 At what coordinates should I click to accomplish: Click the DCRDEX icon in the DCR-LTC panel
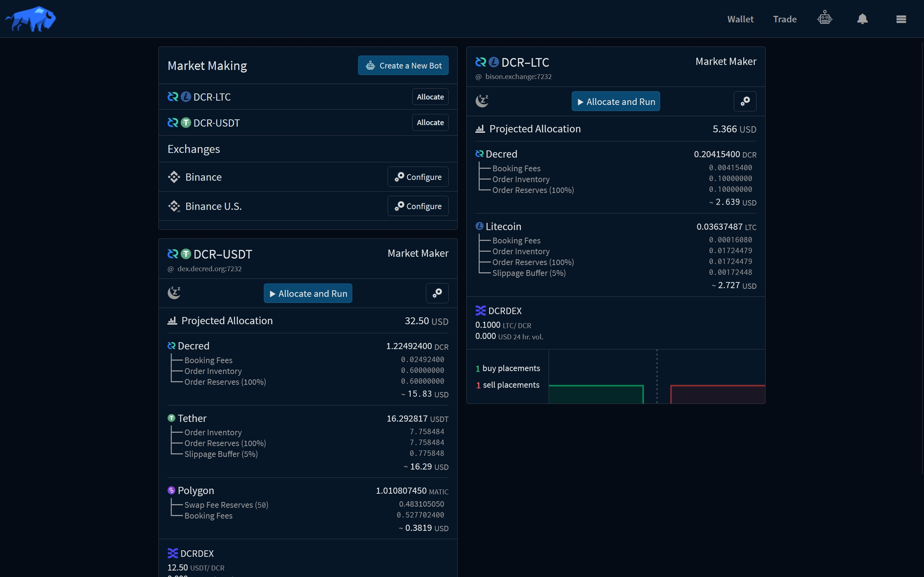click(x=480, y=310)
